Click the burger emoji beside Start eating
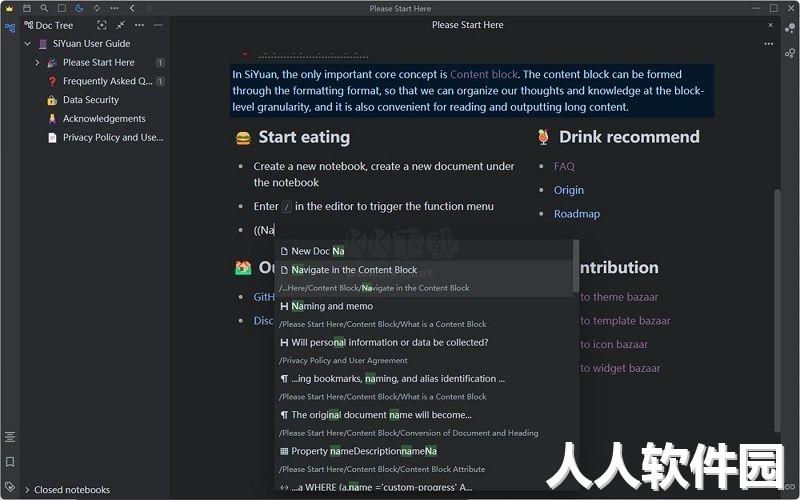The image size is (800, 500). point(243,138)
